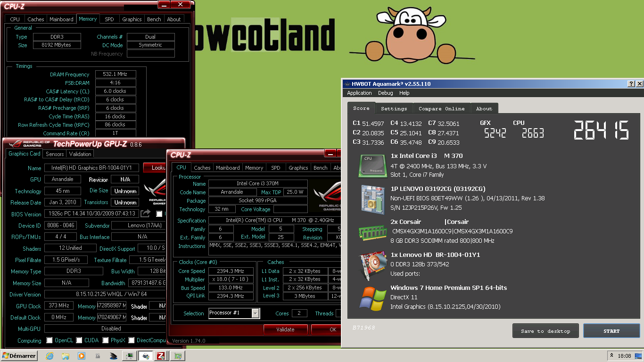Enable the OpenCL checkbox in GPU-Z
This screenshot has height=362, width=644.
click(x=50, y=340)
